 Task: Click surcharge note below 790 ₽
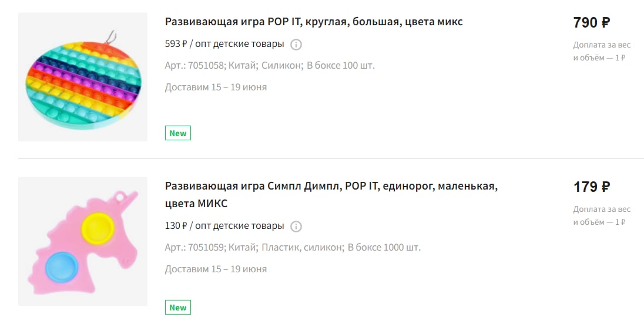click(x=602, y=51)
